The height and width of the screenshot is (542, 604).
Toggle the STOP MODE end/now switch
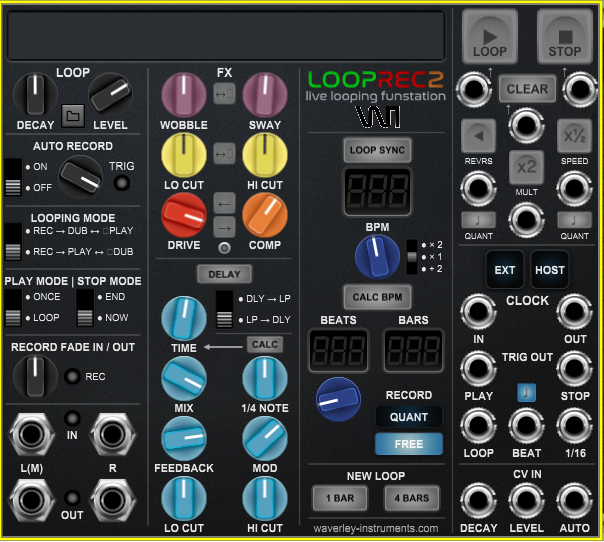pyautogui.click(x=85, y=307)
